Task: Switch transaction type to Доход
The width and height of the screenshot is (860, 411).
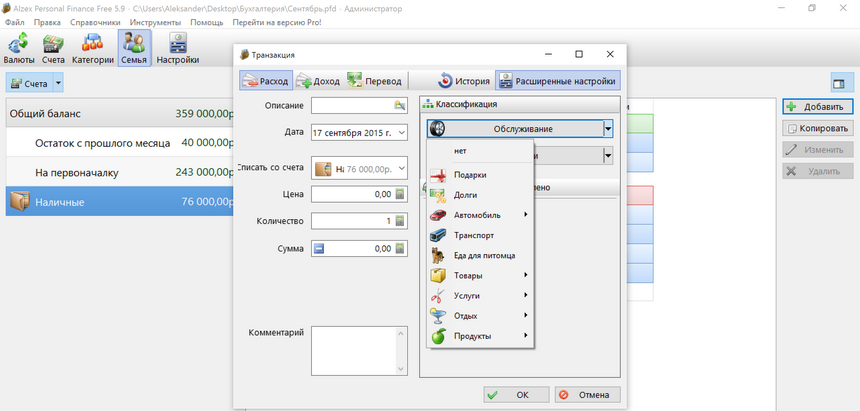Action: (x=317, y=81)
